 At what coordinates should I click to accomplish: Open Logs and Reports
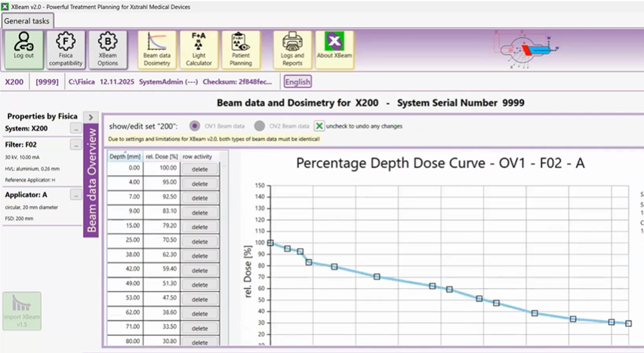(292, 49)
